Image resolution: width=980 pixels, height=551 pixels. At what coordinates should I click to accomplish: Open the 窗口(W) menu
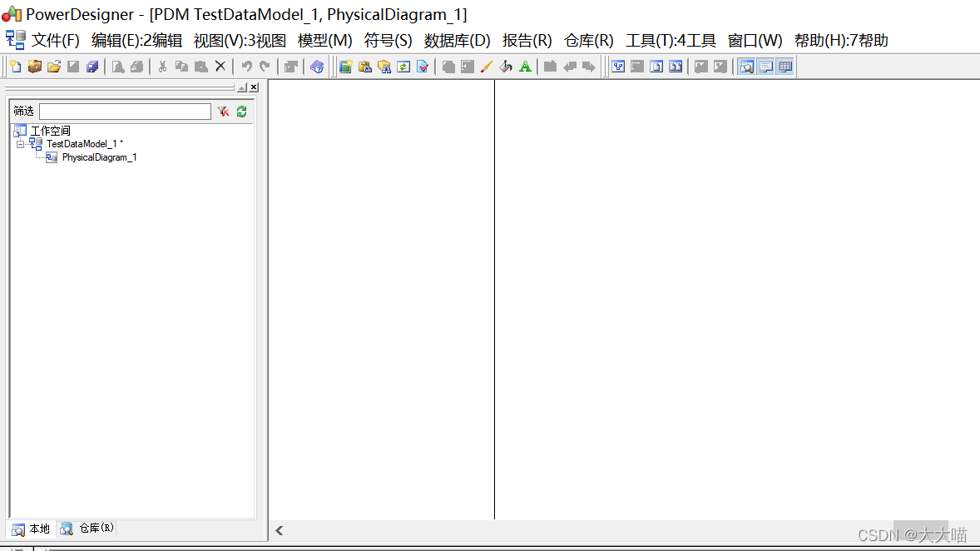(x=755, y=41)
